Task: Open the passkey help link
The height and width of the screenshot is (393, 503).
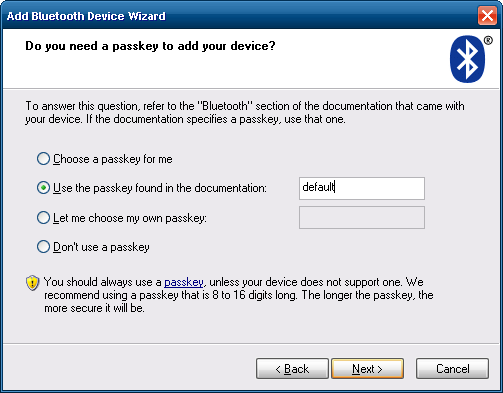Action: coord(184,282)
